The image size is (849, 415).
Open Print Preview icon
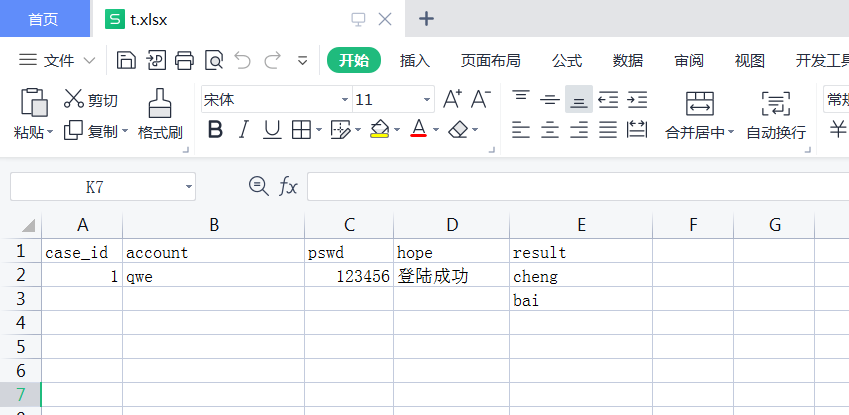tap(214, 60)
